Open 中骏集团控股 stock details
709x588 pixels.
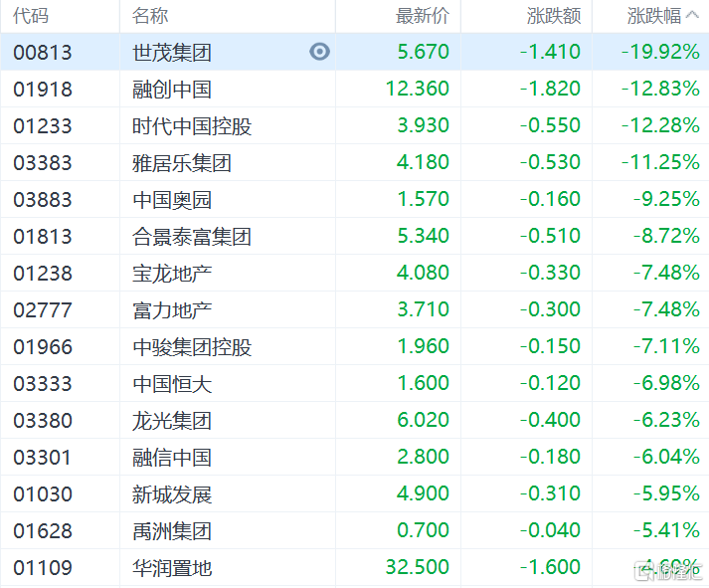coord(192,347)
